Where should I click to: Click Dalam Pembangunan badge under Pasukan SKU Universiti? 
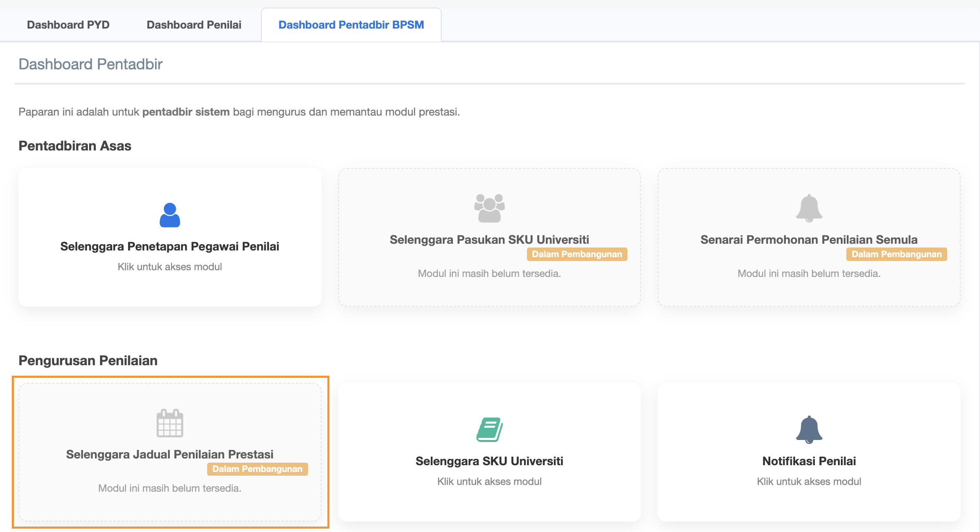coord(577,254)
